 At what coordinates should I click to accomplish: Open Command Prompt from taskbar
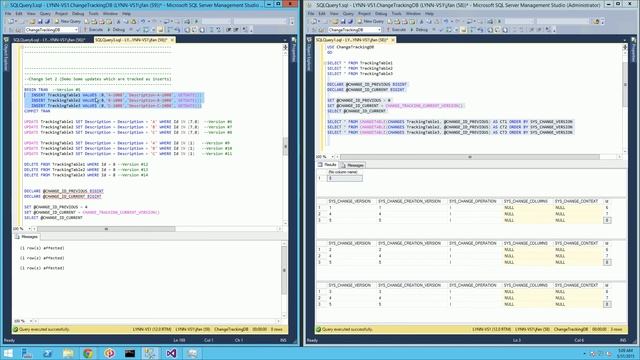(130, 353)
